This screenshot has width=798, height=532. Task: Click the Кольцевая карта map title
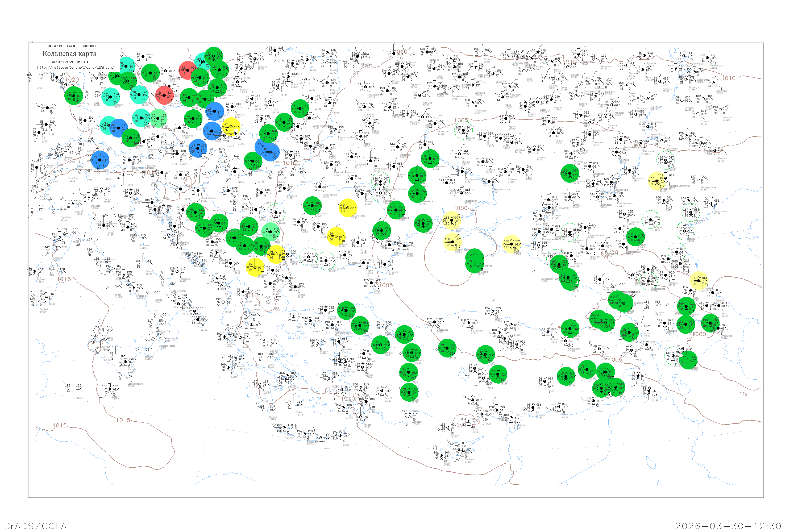(69, 54)
